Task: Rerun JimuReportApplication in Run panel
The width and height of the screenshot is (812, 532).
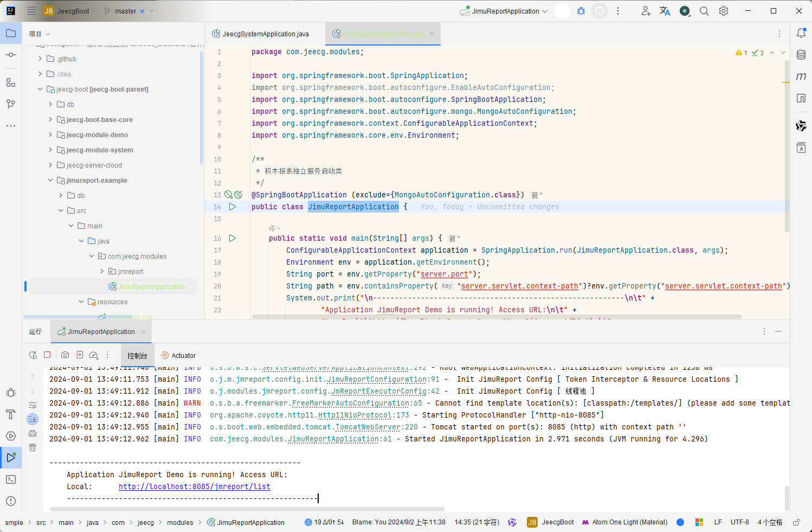Action: pos(33,355)
